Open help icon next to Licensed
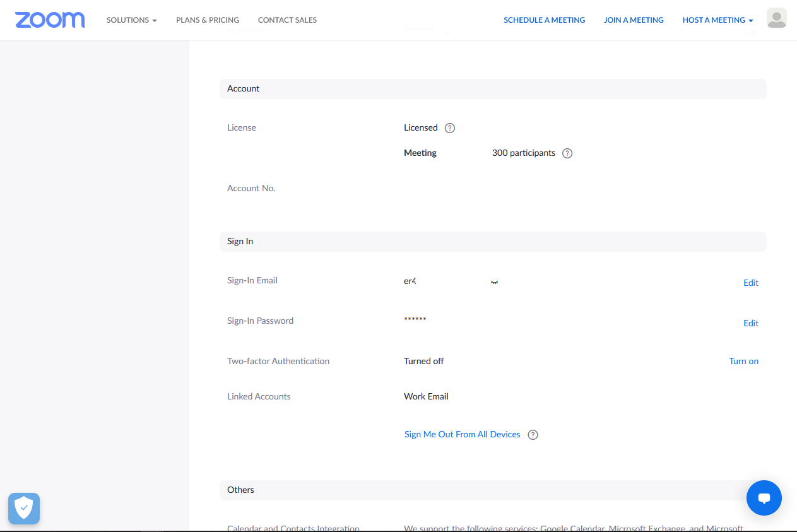The width and height of the screenshot is (797, 532). 450,128
